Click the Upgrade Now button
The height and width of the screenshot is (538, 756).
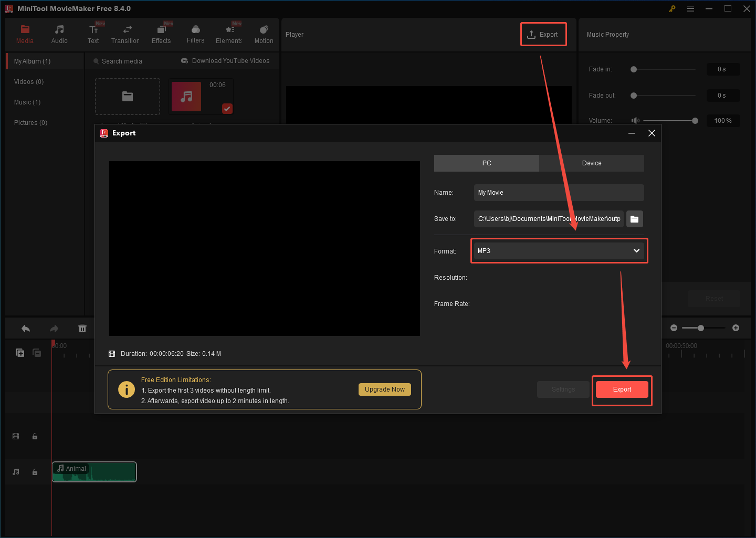point(384,389)
